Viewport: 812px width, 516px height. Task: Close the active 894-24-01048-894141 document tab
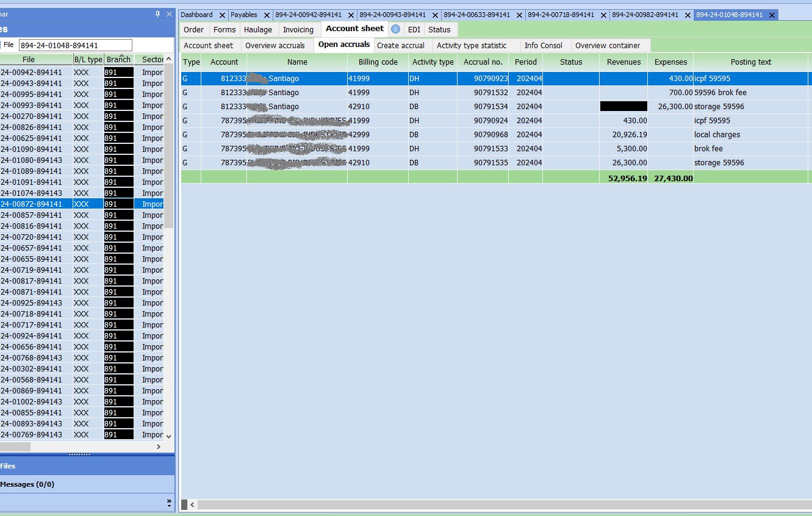[x=772, y=15]
